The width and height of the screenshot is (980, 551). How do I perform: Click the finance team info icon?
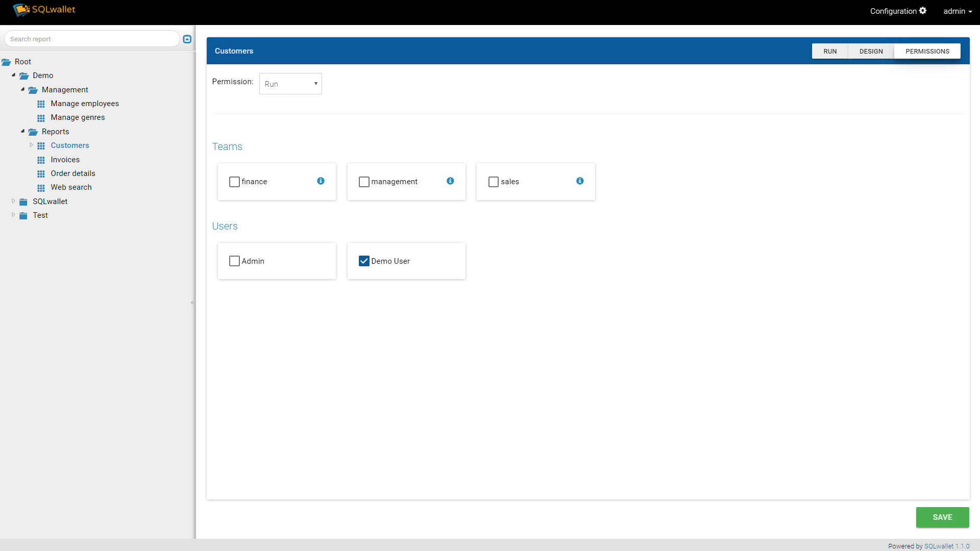pyautogui.click(x=321, y=181)
